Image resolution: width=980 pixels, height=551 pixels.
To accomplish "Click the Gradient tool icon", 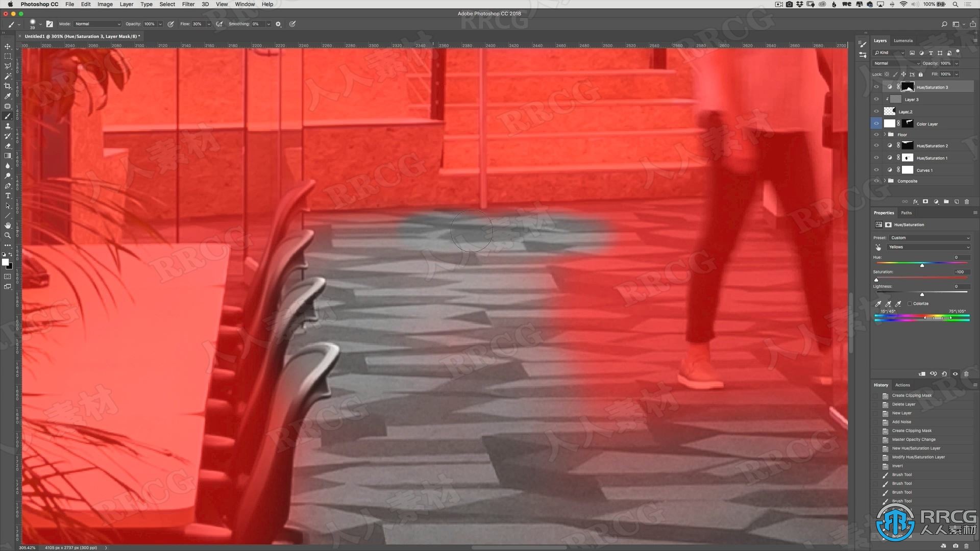I will (8, 156).
